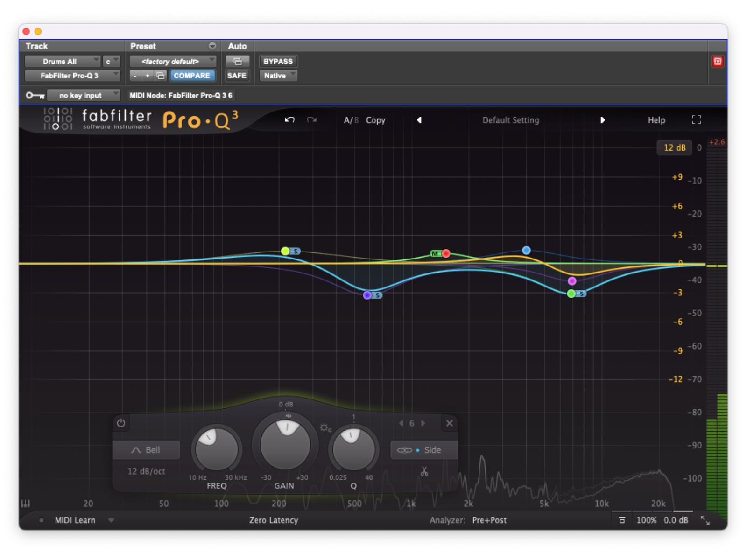Click the FREQ knob
Image resolution: width=747 pixels, height=560 pixels.
click(217, 449)
